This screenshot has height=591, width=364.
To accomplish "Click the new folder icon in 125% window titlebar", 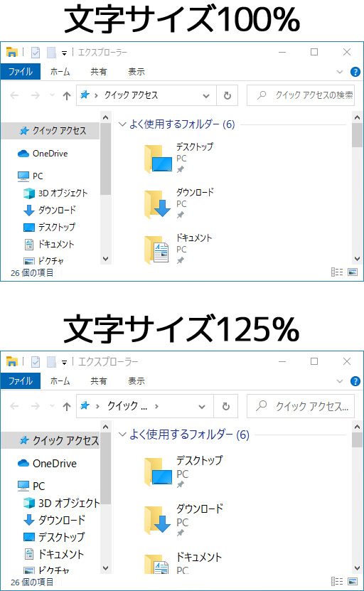I will click(x=51, y=362).
